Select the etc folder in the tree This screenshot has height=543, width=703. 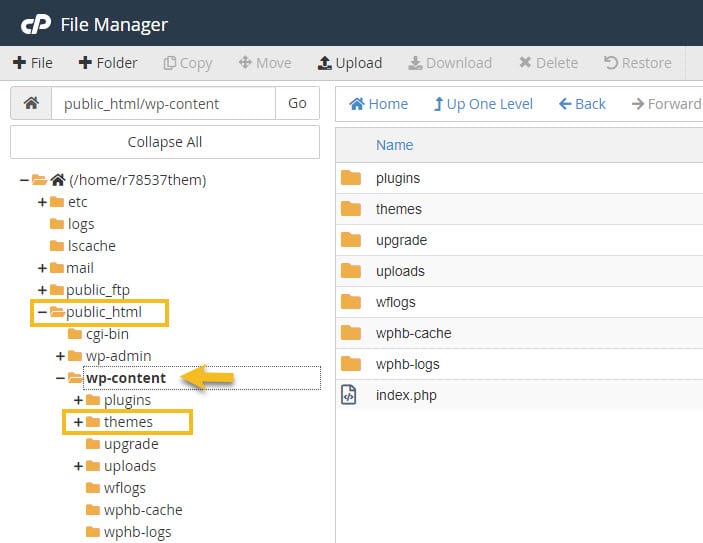click(x=78, y=202)
